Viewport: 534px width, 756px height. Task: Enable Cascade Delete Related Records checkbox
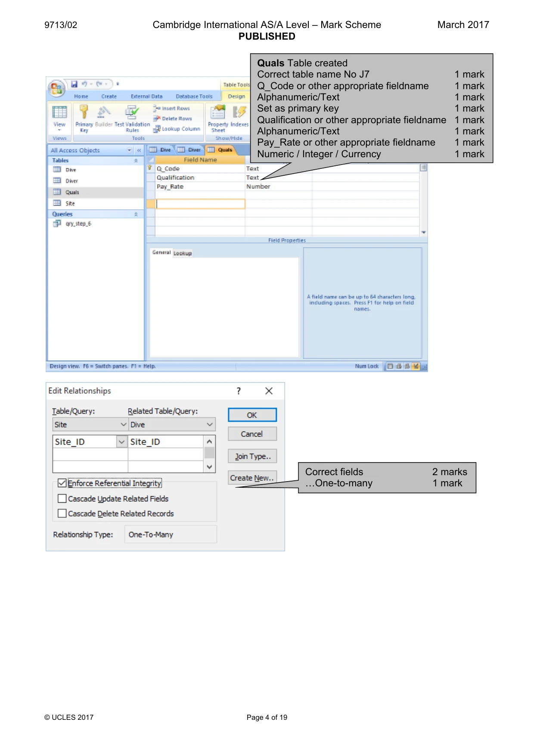62,513
